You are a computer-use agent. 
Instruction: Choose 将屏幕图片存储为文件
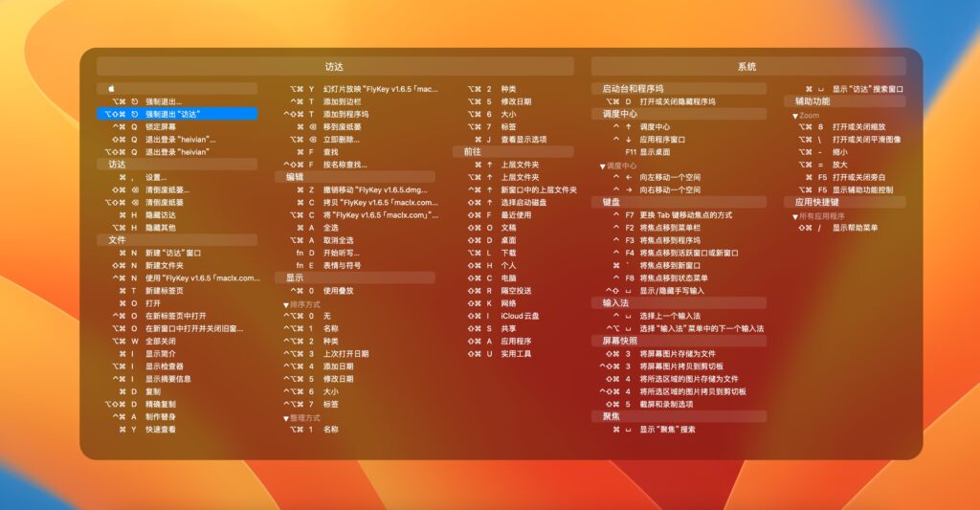point(679,353)
